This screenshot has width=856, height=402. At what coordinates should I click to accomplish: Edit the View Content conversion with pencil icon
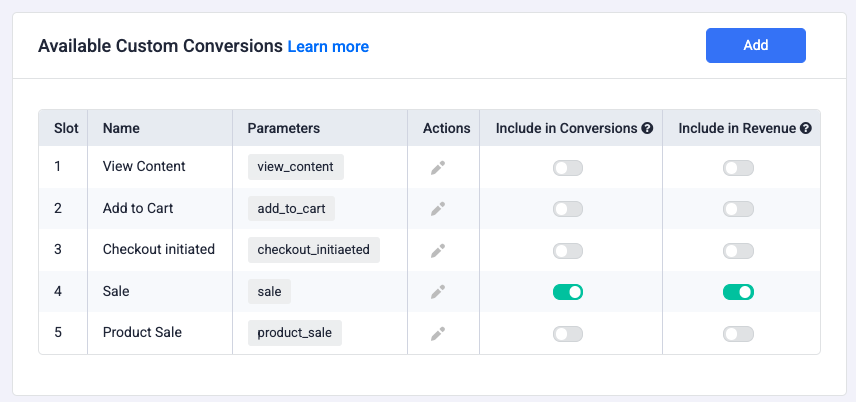[438, 168]
